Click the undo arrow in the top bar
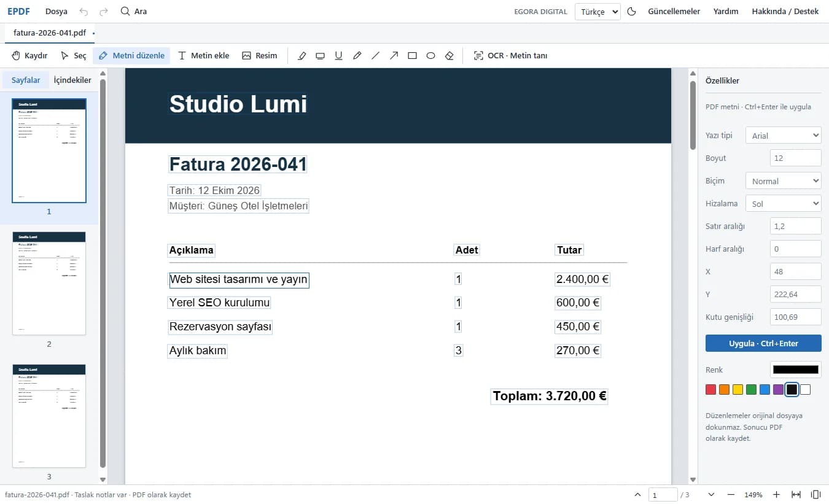 tap(84, 12)
